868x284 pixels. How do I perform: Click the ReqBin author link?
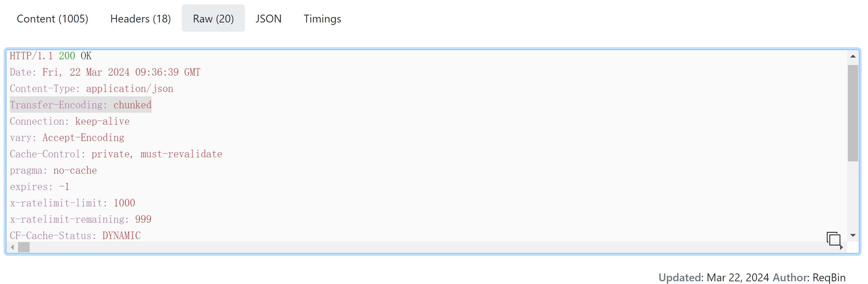point(829,278)
